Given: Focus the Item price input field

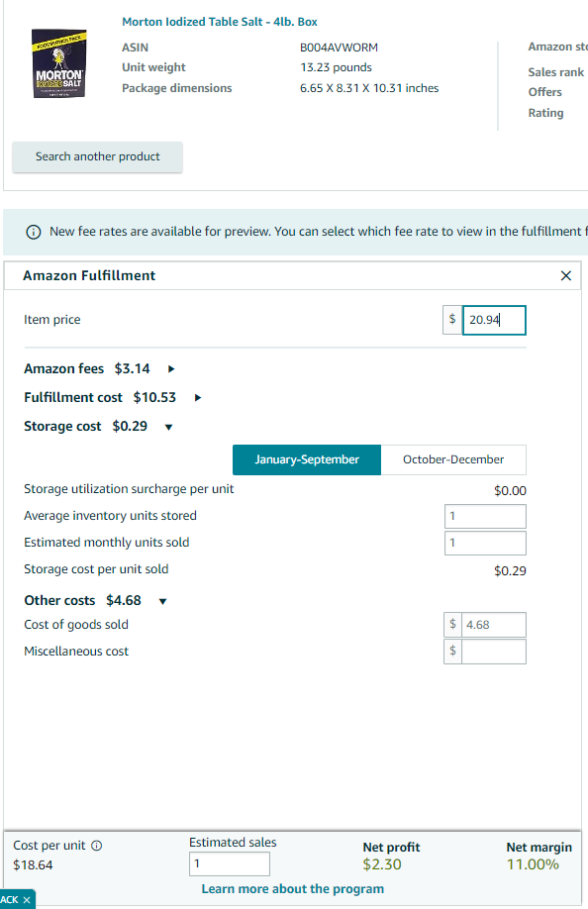Looking at the screenshot, I should click(494, 320).
